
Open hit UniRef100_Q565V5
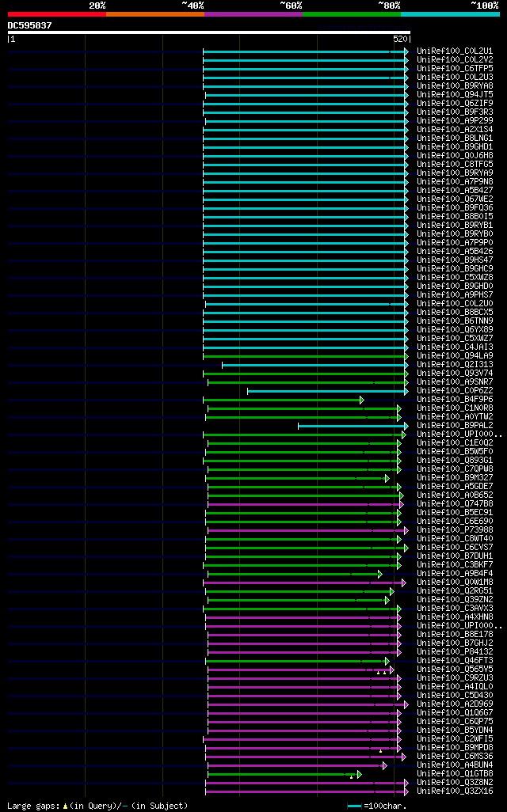(x=455, y=669)
